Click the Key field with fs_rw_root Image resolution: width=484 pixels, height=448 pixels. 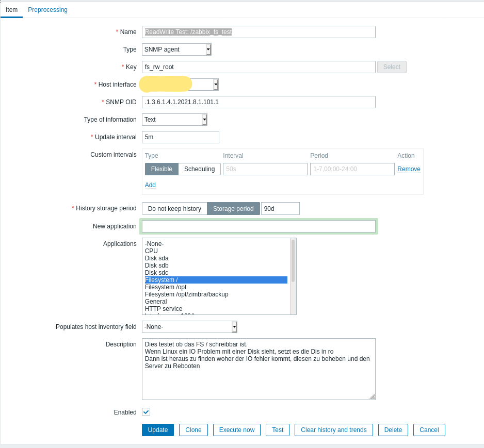(x=259, y=67)
